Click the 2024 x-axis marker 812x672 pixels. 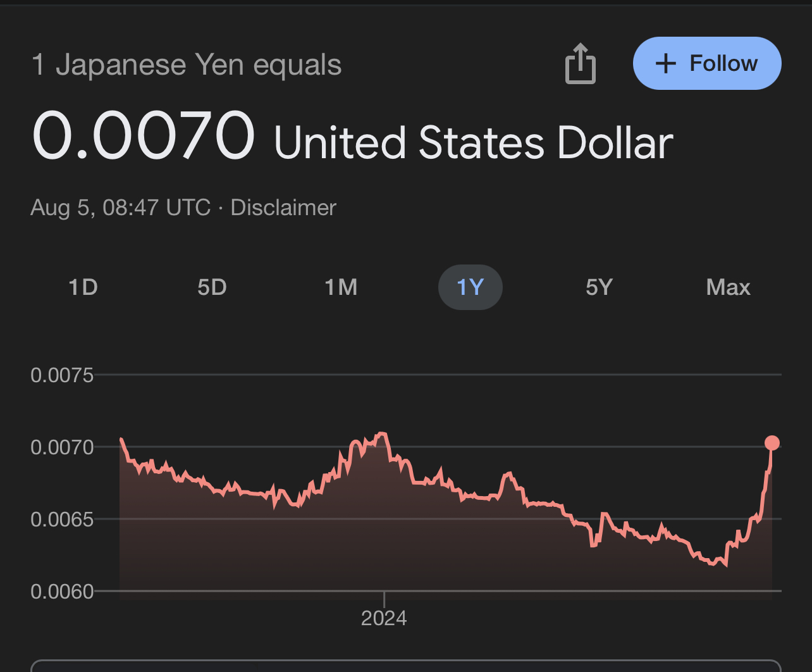[384, 618]
